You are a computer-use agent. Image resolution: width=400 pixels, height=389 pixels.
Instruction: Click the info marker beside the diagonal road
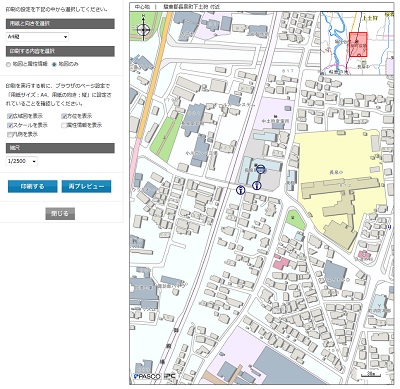coord(240,190)
